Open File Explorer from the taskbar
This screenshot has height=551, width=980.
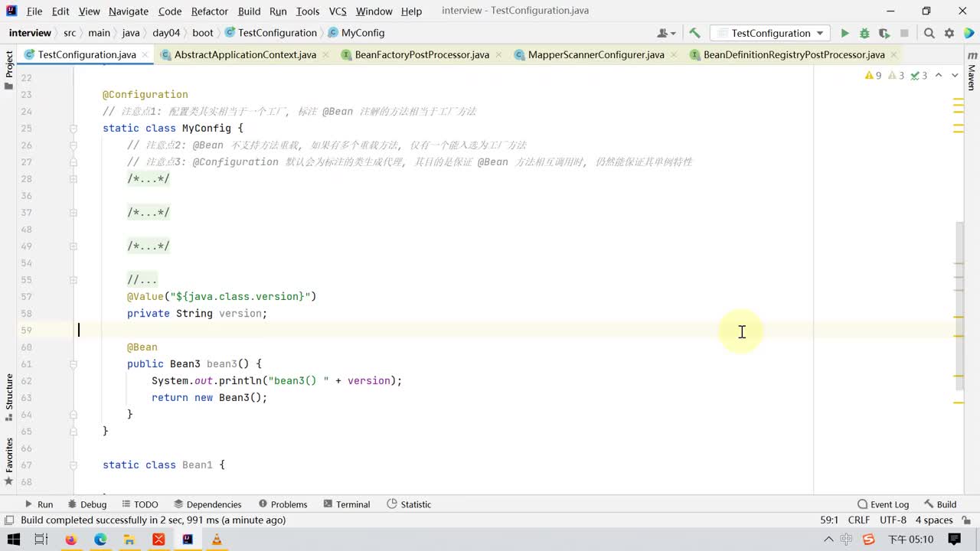(x=129, y=540)
